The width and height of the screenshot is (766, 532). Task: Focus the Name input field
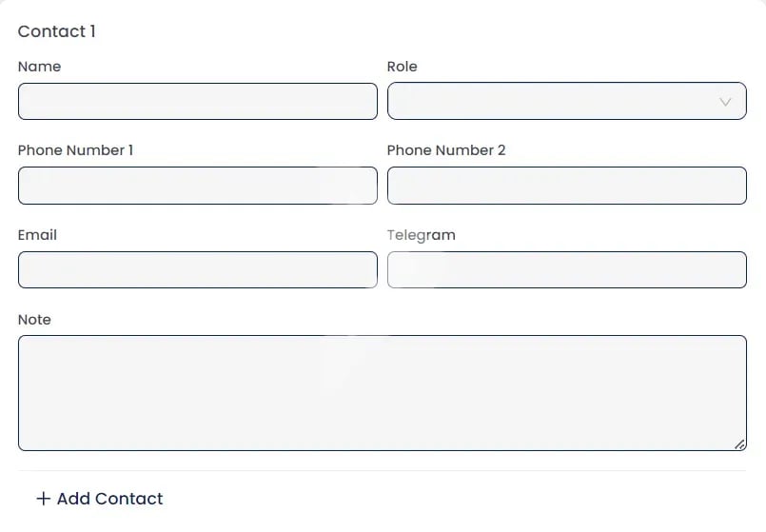[x=197, y=101]
